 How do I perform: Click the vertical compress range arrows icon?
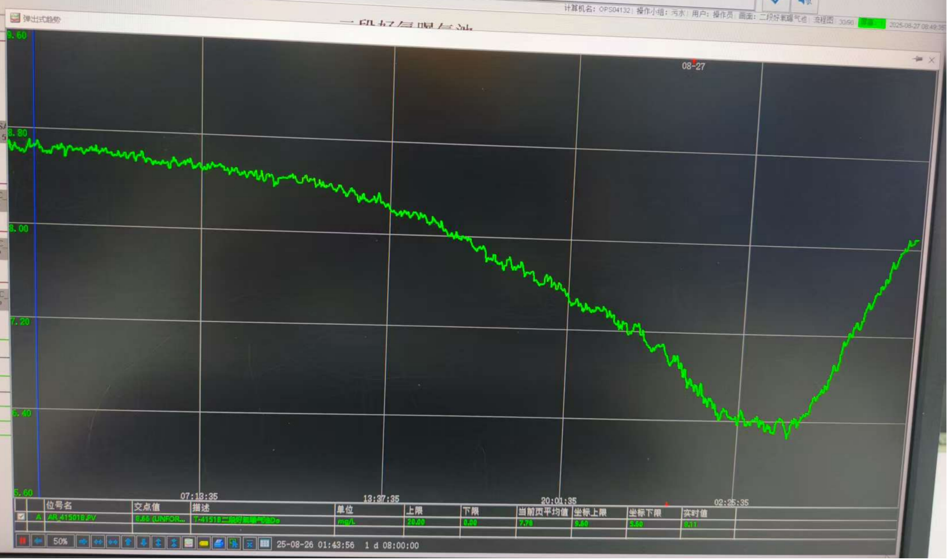(x=174, y=543)
